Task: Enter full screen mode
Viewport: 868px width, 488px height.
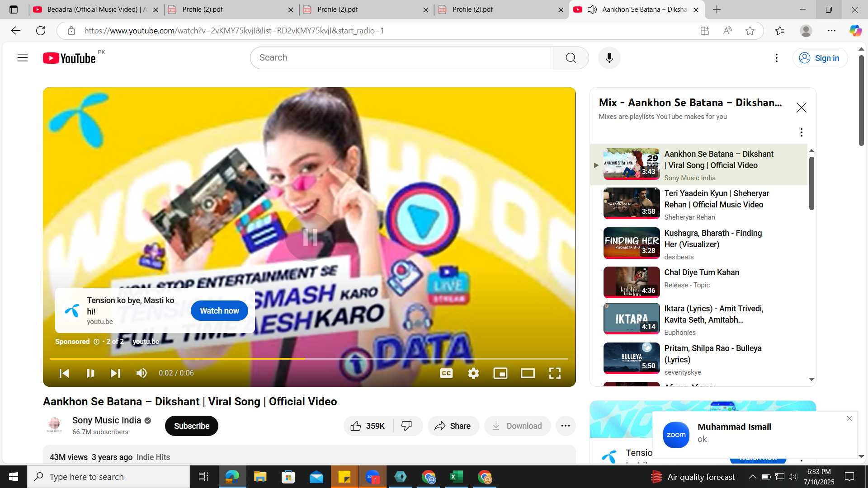Action: pyautogui.click(x=555, y=373)
